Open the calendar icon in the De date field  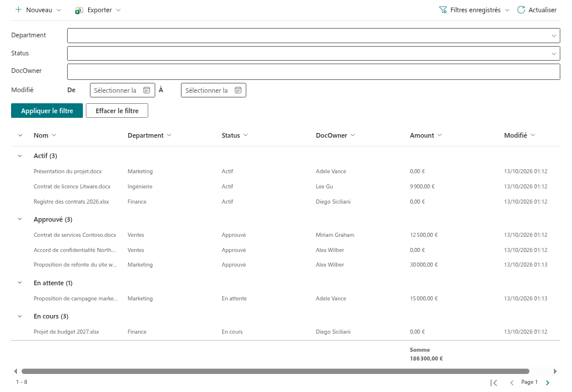[147, 90]
